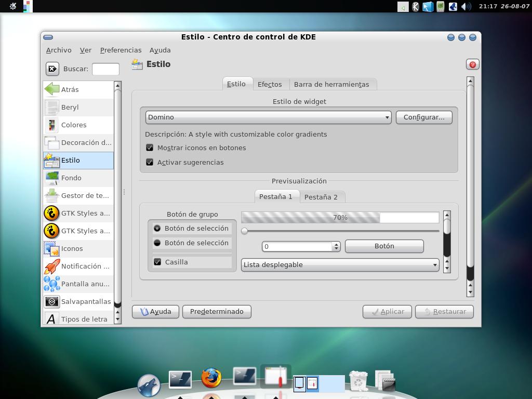
Task: Open the Ver menu
Action: (x=86, y=50)
